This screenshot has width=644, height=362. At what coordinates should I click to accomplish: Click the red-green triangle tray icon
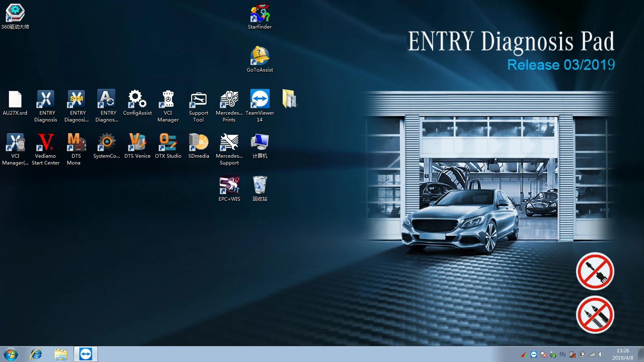coord(524,355)
